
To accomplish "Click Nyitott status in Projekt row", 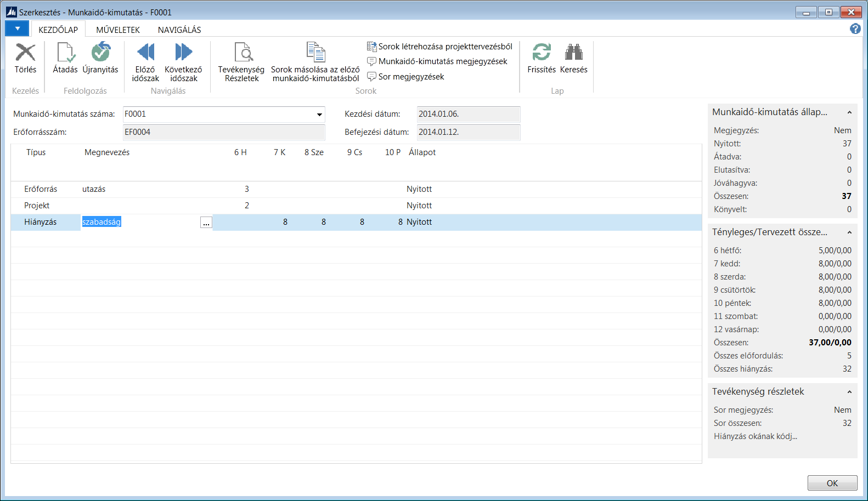I will click(419, 206).
